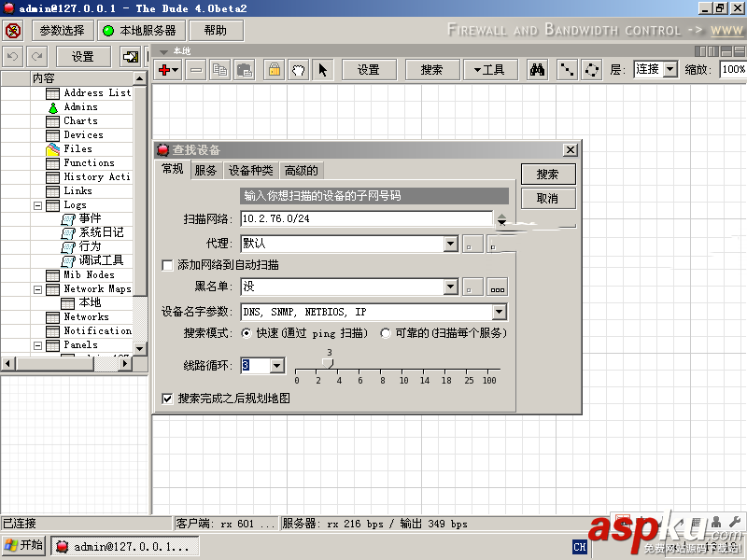Open the 代理 dropdown

[x=451, y=244]
